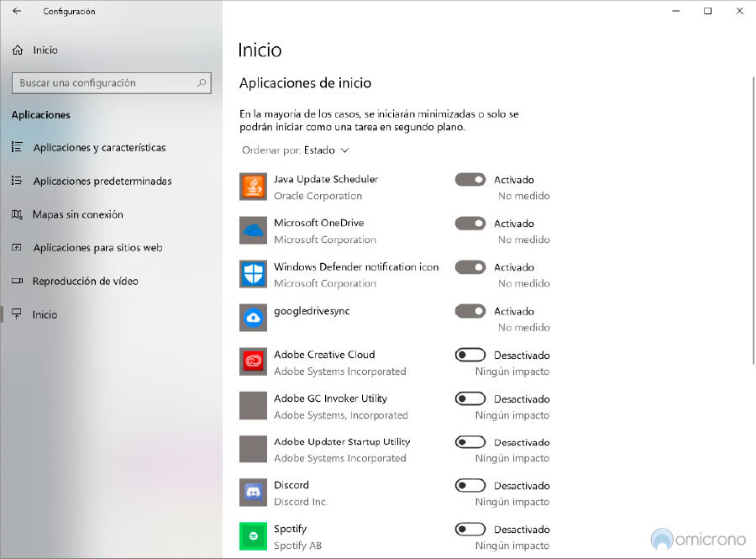
Task: Turn on Discord startup toggle
Action: (470, 486)
